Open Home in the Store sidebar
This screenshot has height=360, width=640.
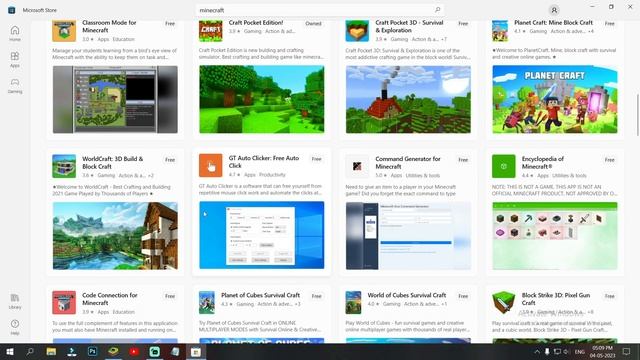[15, 33]
